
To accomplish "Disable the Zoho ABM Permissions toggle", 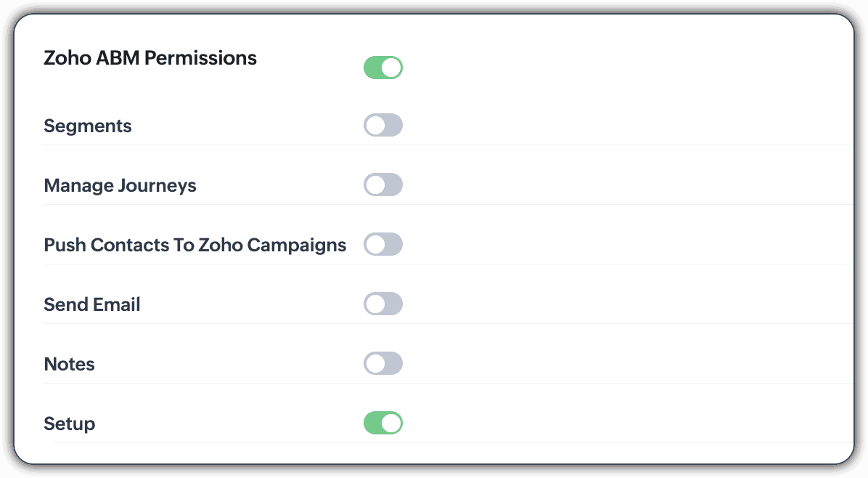I will click(382, 68).
